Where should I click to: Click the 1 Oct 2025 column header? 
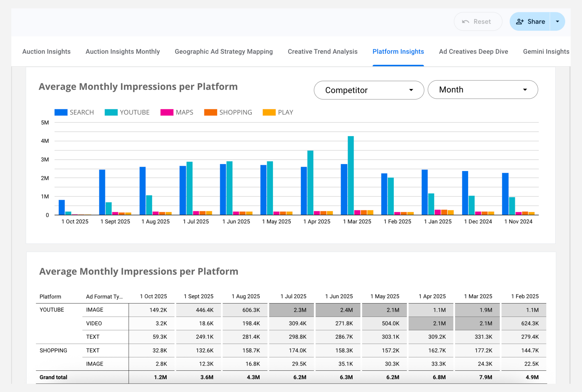tap(153, 296)
